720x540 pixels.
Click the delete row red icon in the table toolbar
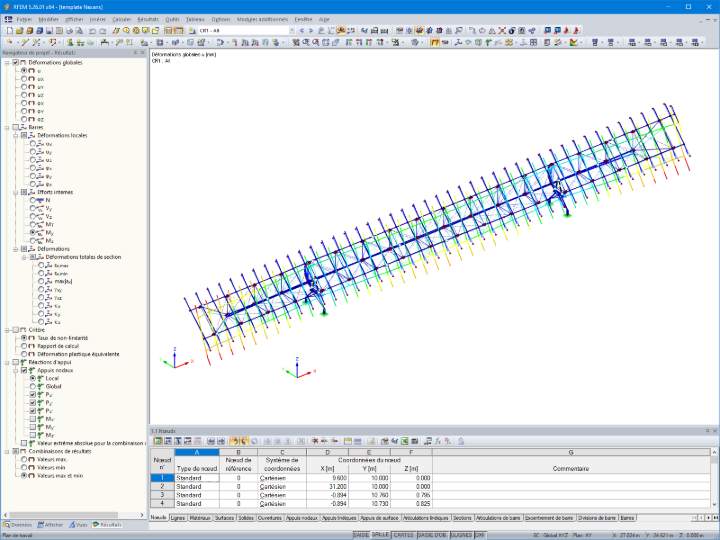[315, 441]
